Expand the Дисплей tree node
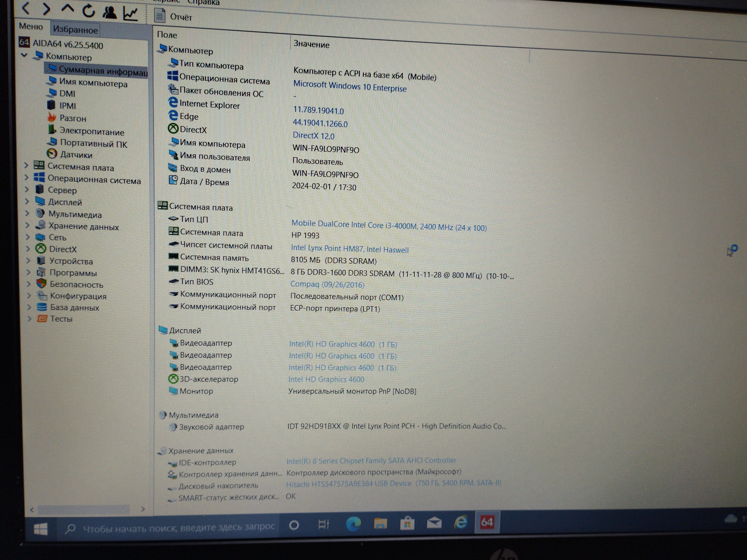Screen dimensions: 747x560 pos(27,202)
